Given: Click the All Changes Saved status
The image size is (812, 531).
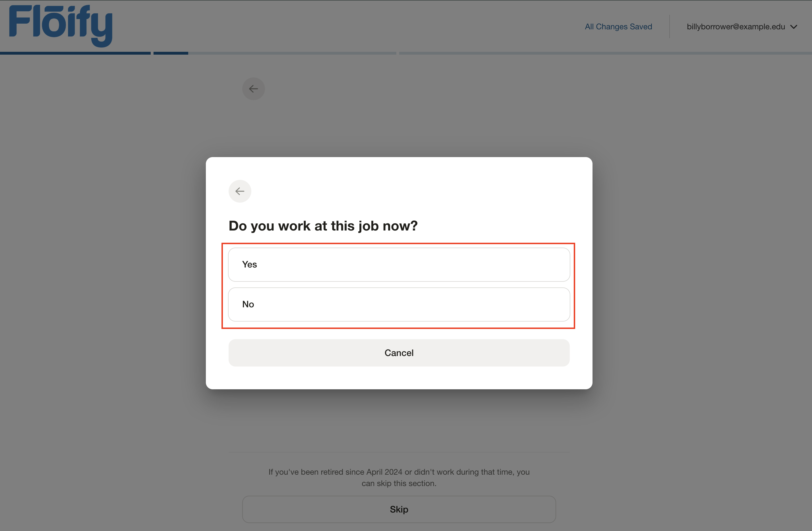Looking at the screenshot, I should coord(618,27).
